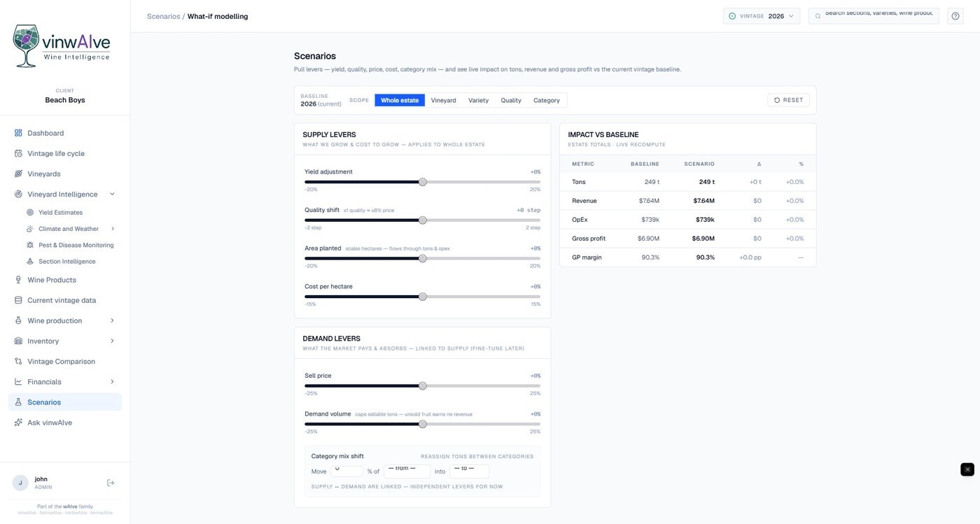Click the Vintage life cycle calendar icon
Viewport: 980px width, 524px height.
tap(18, 153)
